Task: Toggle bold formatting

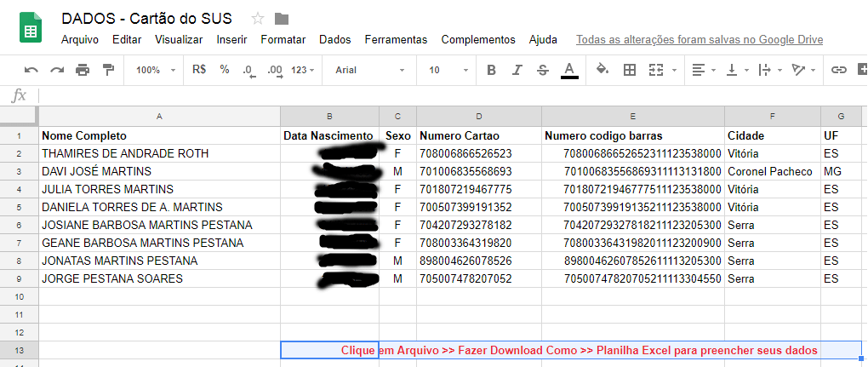Action: tap(491, 70)
